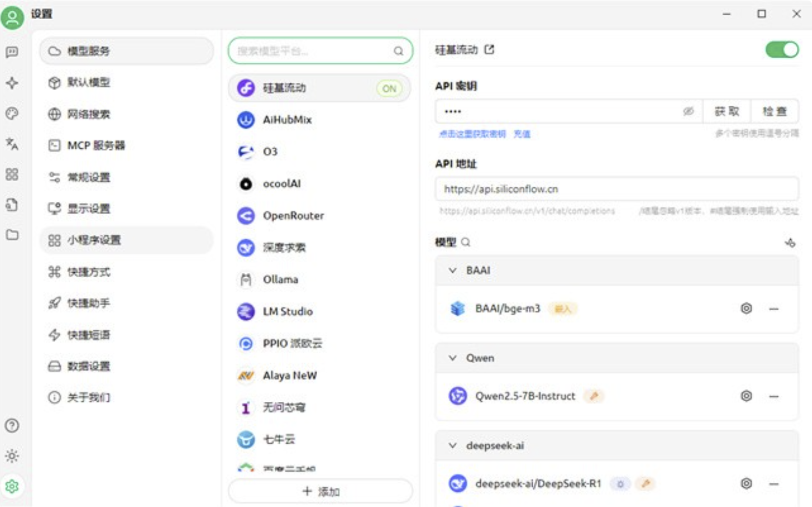Image resolution: width=812 pixels, height=507 pixels.
Task: Click the 添加 button to add provider
Action: point(320,491)
